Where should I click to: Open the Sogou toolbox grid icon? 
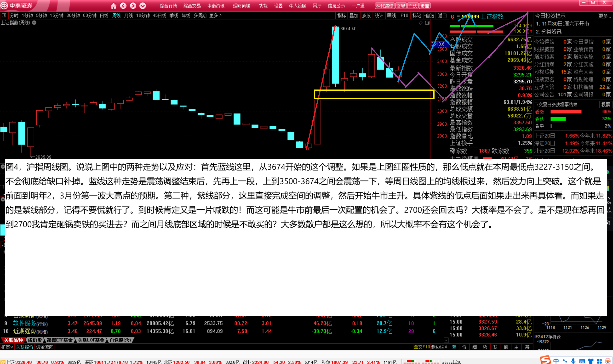point(599,361)
